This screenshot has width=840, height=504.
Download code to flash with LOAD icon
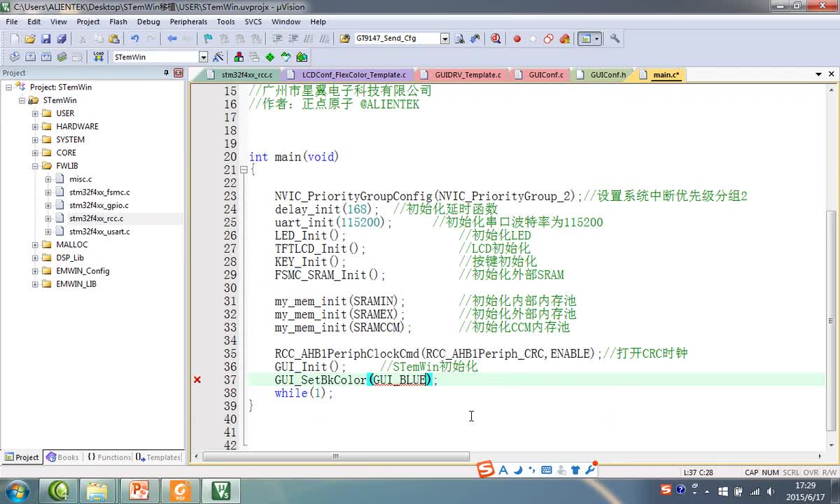98,57
